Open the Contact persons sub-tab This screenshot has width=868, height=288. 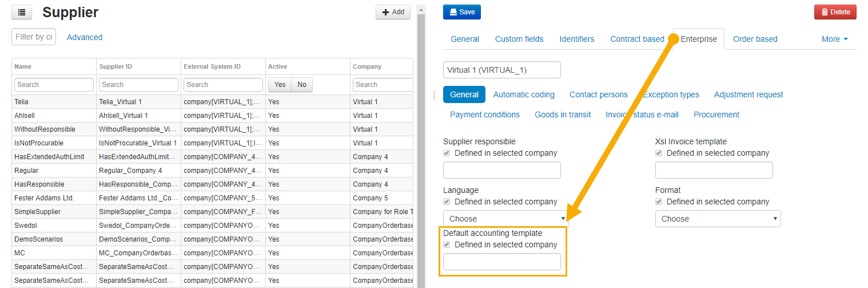(x=599, y=94)
